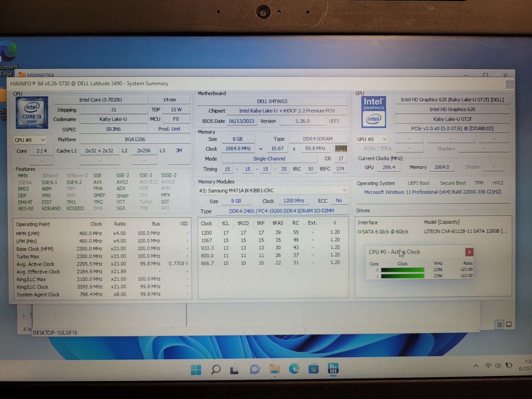Click the Core 1 clock bar
Image resolution: width=532 pixels, height=399 pixels.
coord(402,276)
